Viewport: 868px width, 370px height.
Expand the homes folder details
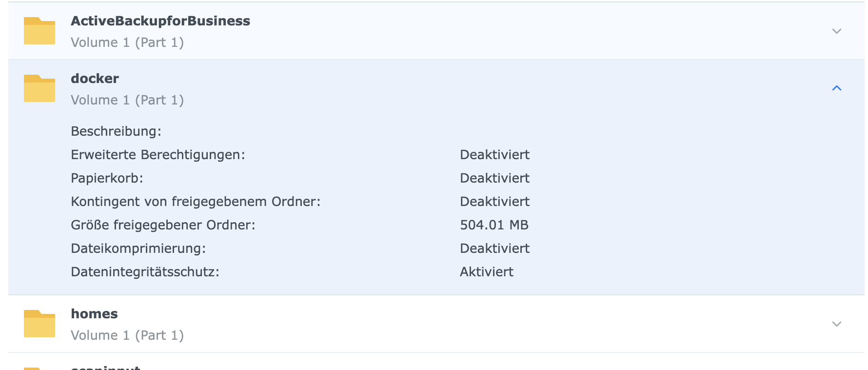[836, 324]
